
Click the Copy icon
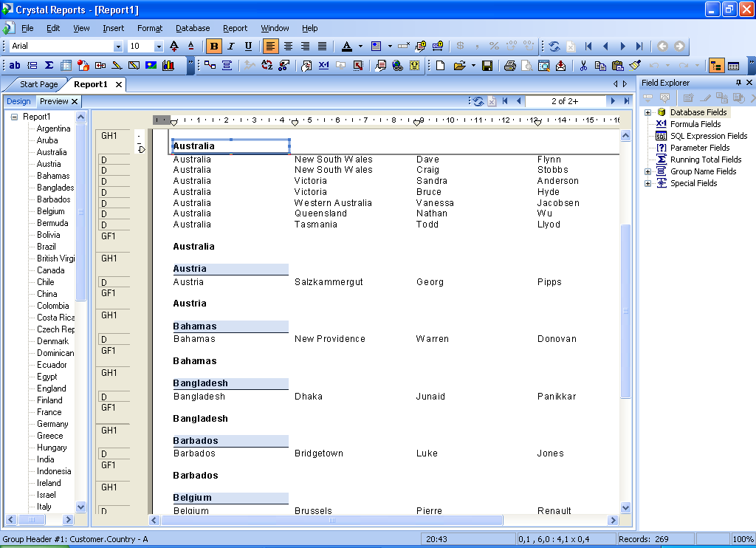600,65
